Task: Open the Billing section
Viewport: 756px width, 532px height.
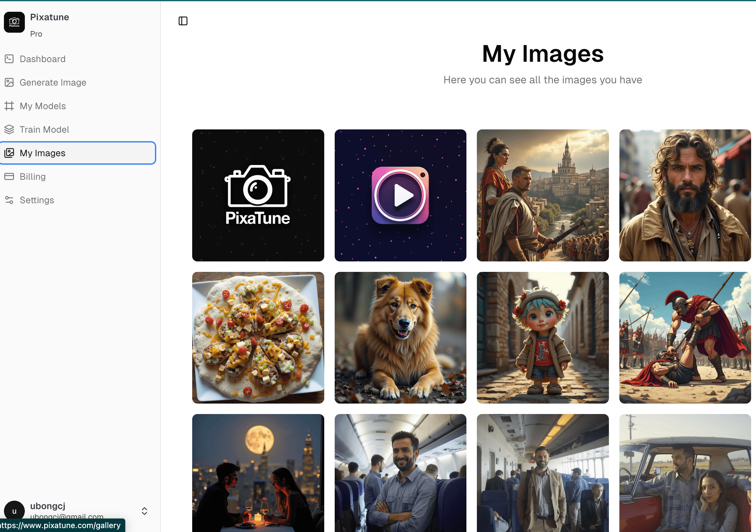Action: pyautogui.click(x=33, y=176)
